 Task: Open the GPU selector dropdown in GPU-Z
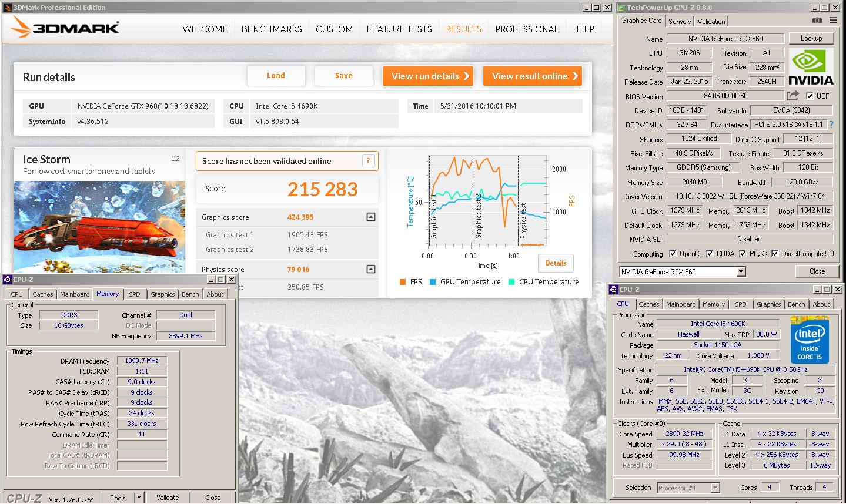[x=741, y=271]
